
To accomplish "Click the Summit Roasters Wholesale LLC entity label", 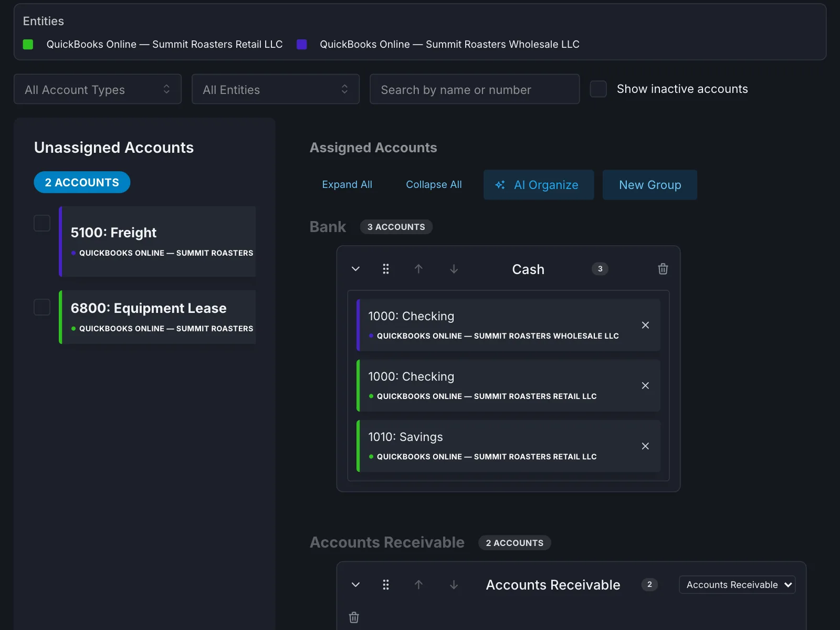I will tap(449, 45).
